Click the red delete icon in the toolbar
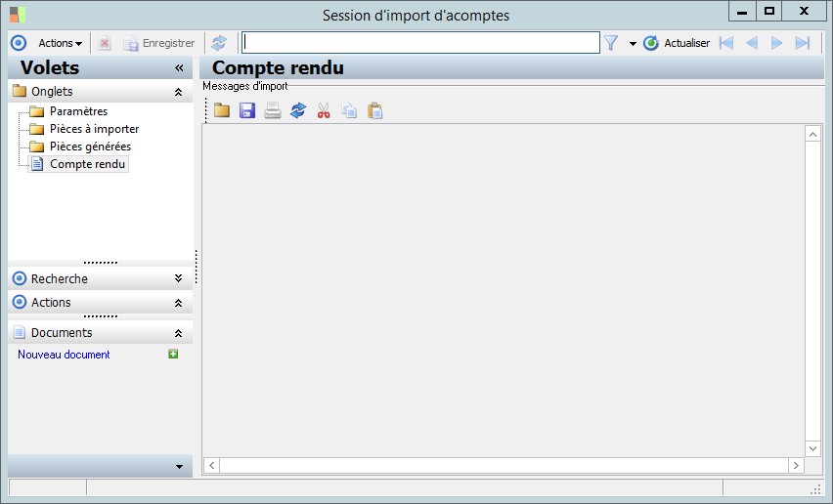This screenshot has width=833, height=504. point(104,43)
